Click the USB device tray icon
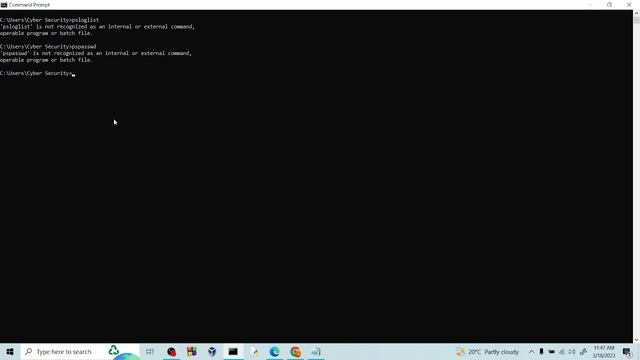 (541, 351)
